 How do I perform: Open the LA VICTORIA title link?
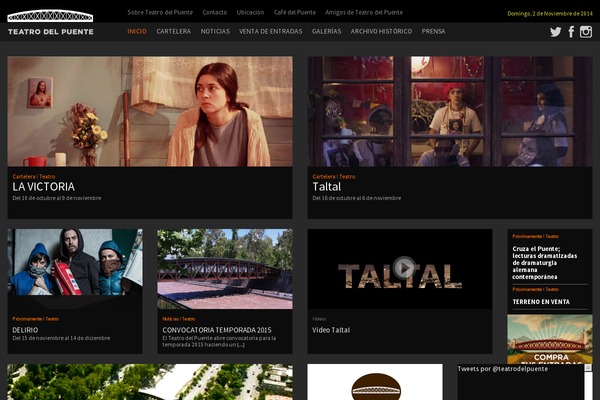click(44, 186)
